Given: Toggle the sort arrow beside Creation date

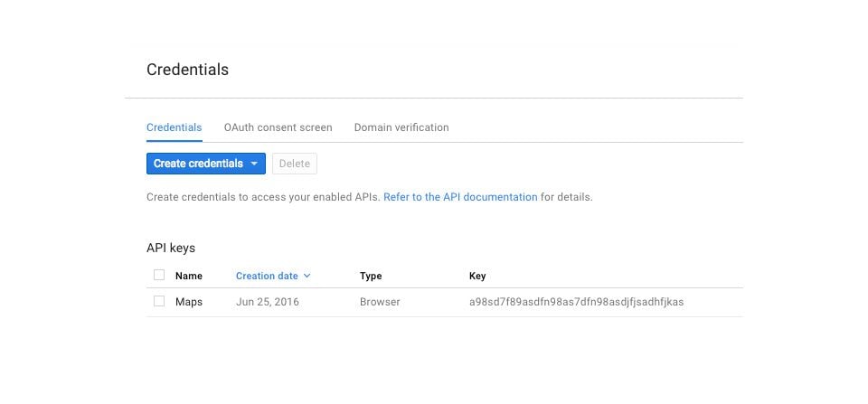Looking at the screenshot, I should 307,276.
